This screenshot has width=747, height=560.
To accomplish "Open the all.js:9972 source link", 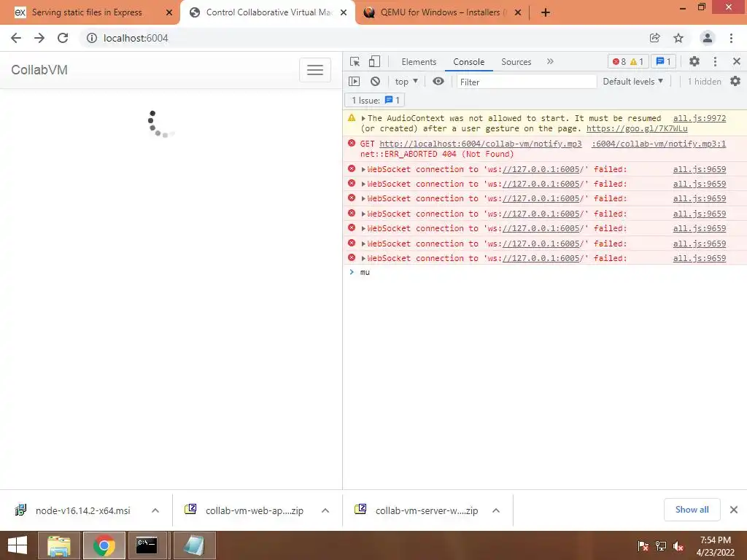I will [700, 118].
